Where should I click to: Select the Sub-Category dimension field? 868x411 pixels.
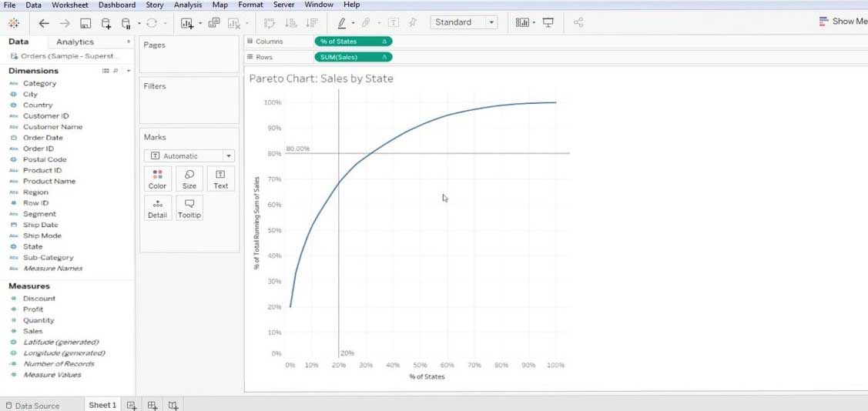point(48,258)
